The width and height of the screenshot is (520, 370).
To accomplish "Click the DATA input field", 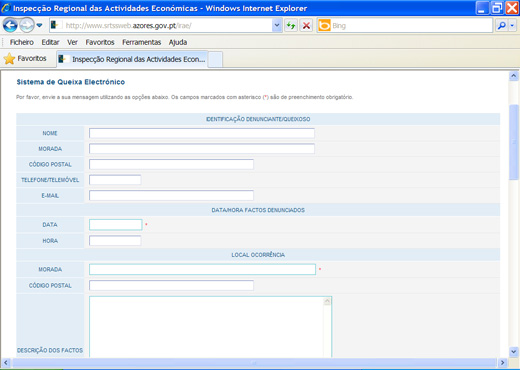I will coord(116,225).
